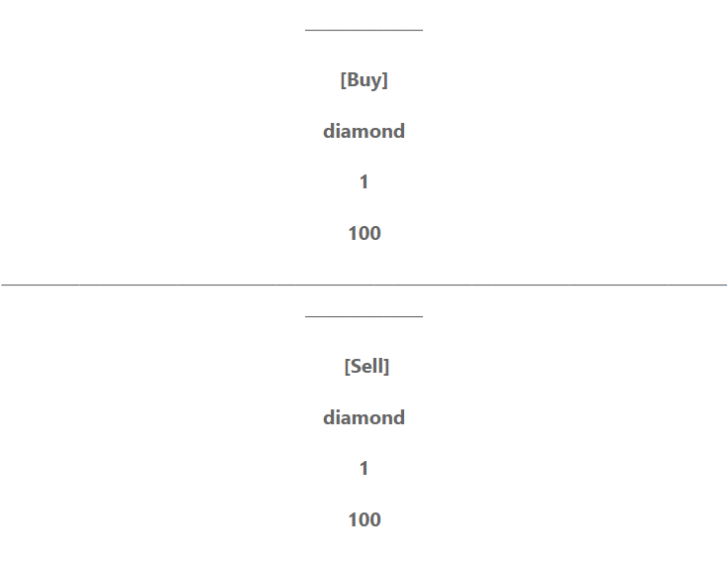Click the price 100 in Buy section
Image resolution: width=728 pixels, height=571 pixels.
tap(364, 233)
